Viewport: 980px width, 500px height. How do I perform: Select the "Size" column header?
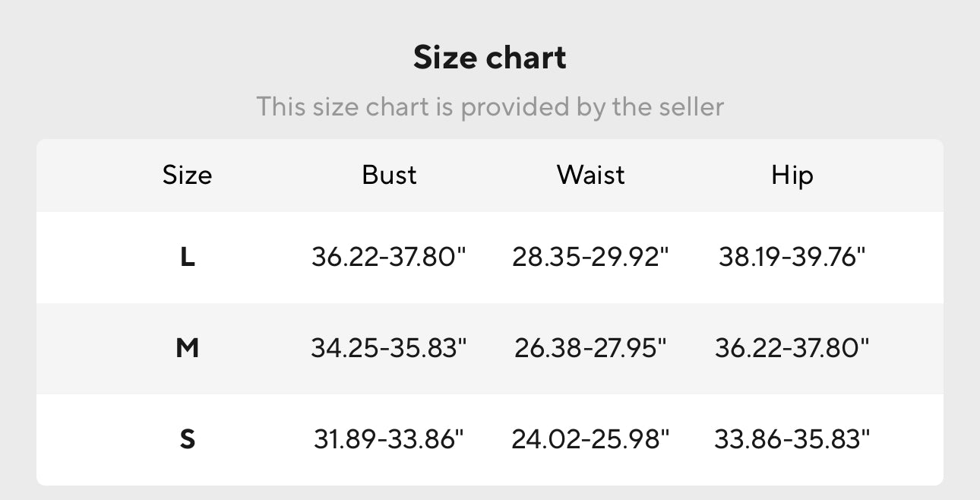coord(187,176)
